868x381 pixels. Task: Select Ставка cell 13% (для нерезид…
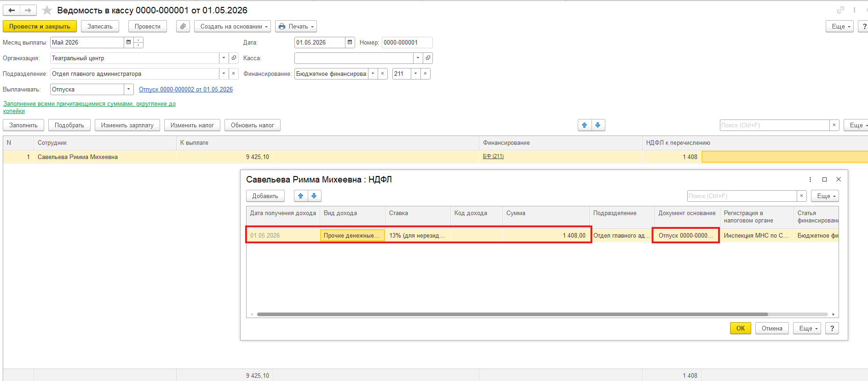(418, 235)
